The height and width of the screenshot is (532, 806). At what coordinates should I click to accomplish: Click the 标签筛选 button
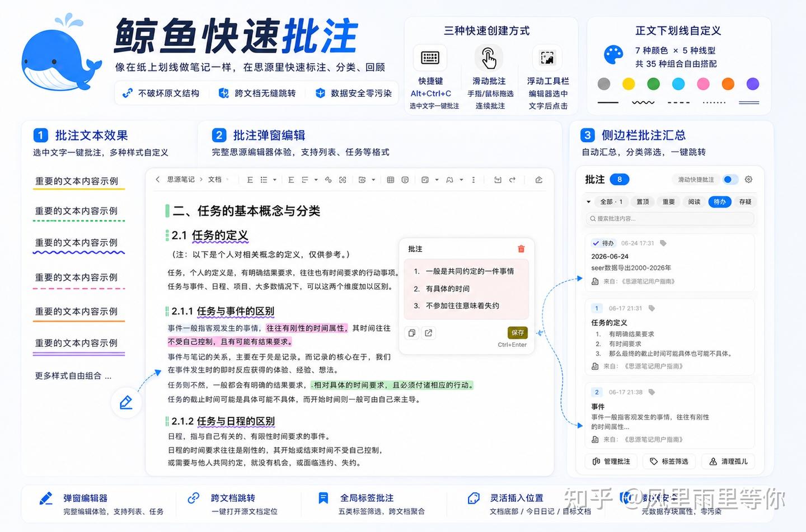(669, 462)
